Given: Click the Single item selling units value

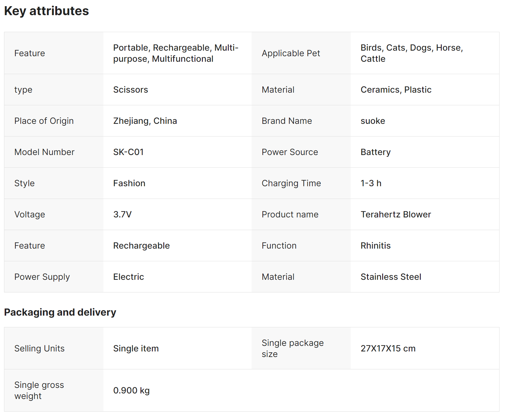Looking at the screenshot, I should click(x=136, y=348).
